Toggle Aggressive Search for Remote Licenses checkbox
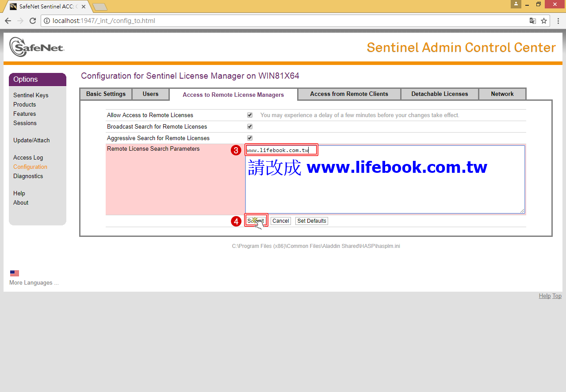Viewport: 566px width, 392px height. tap(250, 138)
